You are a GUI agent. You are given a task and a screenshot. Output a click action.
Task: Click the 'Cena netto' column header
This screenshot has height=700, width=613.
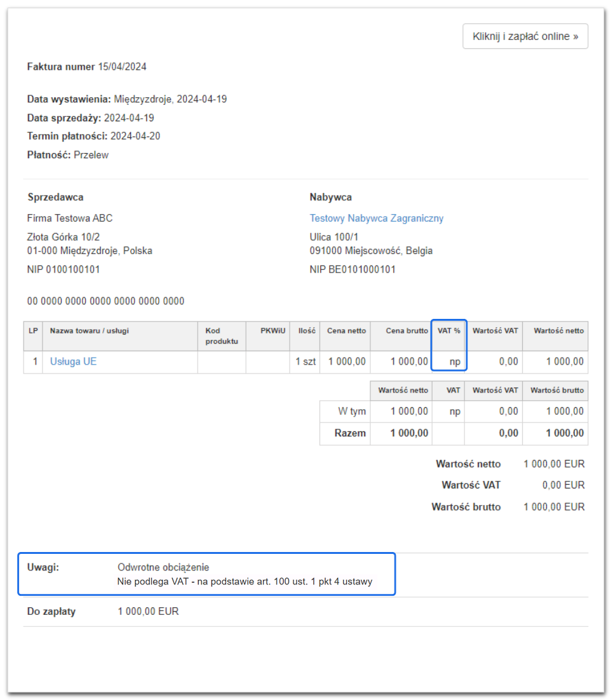click(346, 331)
